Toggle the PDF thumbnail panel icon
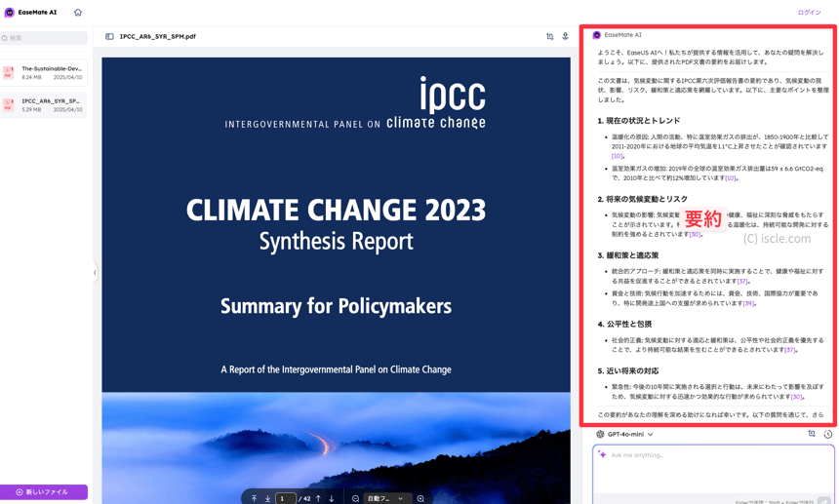 pyautogui.click(x=109, y=36)
